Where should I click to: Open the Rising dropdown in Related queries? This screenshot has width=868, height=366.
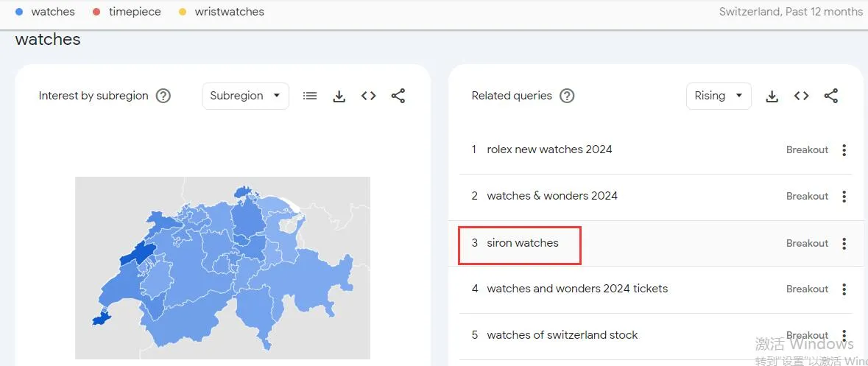coord(719,96)
